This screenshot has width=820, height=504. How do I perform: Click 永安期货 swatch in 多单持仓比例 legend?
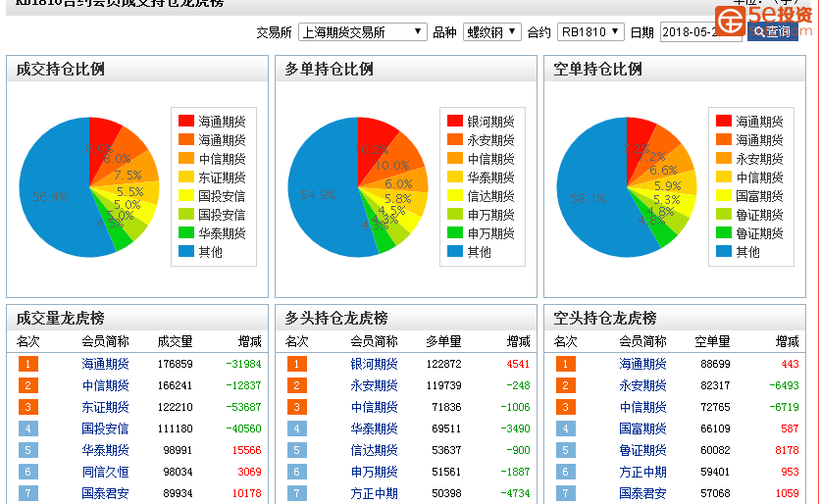coord(455,139)
